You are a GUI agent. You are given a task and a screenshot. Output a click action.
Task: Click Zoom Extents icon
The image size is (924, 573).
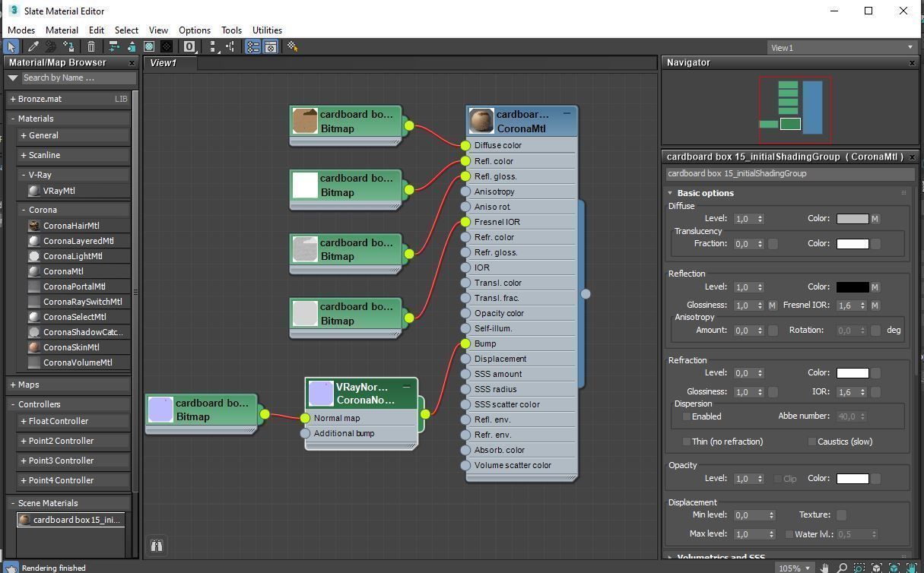pos(877,568)
